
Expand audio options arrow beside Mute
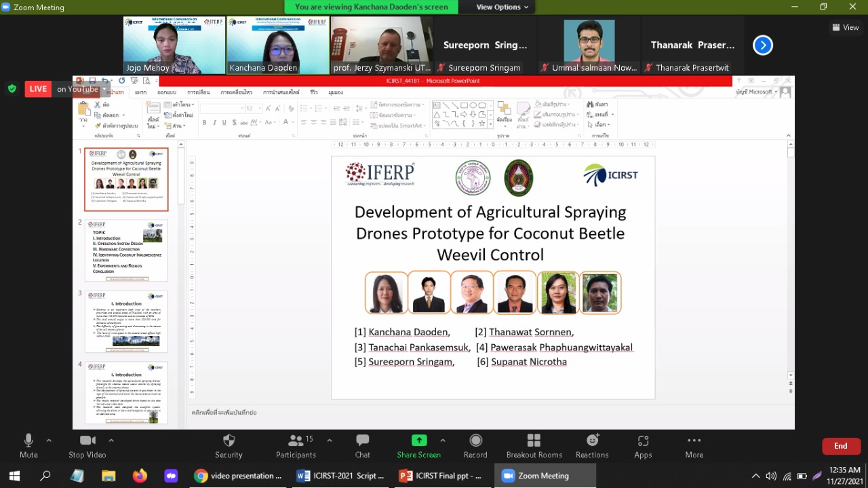pyautogui.click(x=49, y=440)
